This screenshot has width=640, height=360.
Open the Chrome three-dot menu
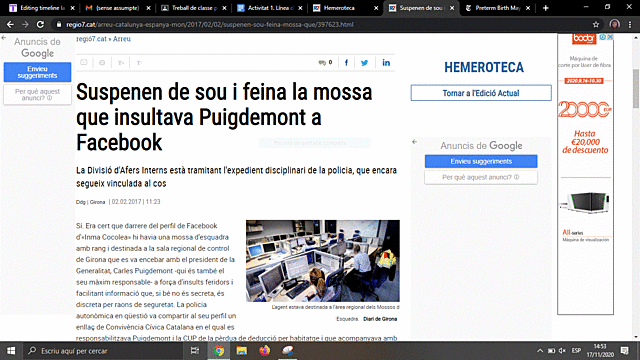630,24
